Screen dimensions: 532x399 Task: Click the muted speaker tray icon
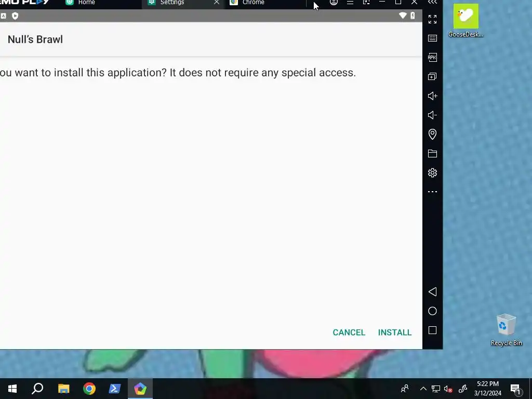click(448, 389)
